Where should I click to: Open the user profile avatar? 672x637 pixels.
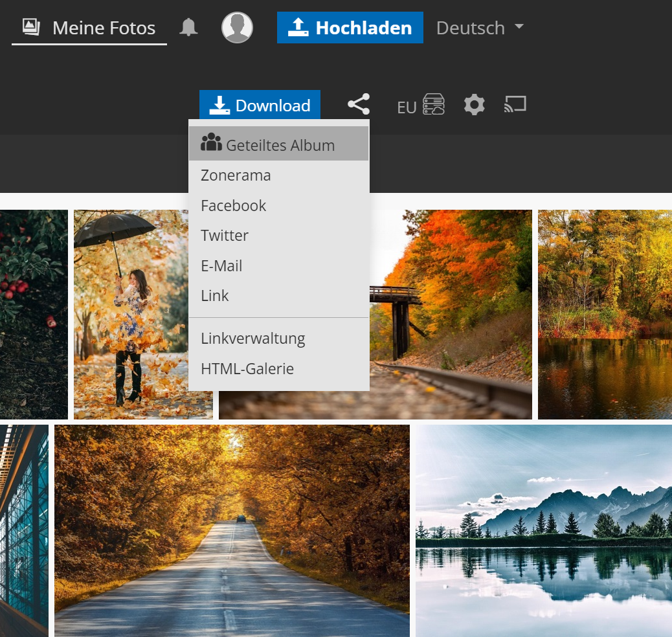click(237, 27)
